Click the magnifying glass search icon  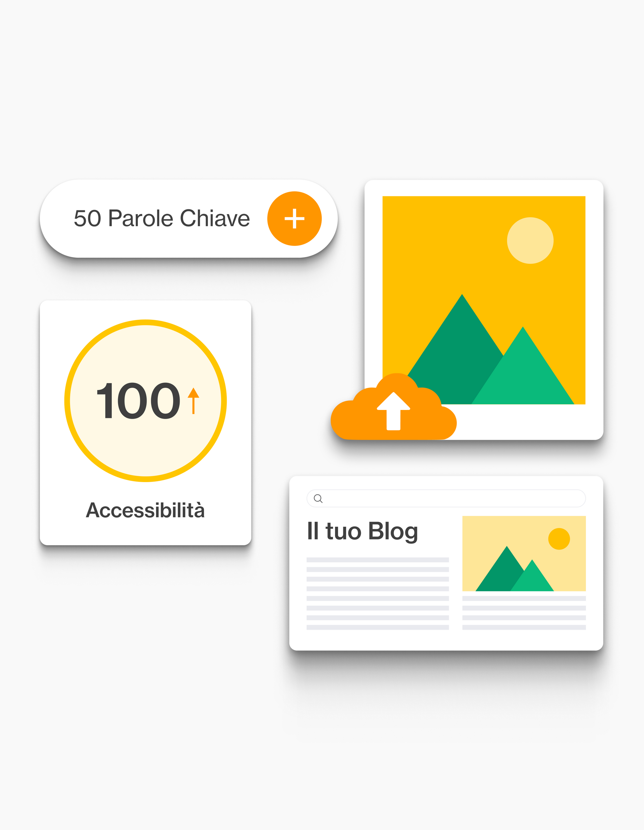pyautogui.click(x=318, y=499)
